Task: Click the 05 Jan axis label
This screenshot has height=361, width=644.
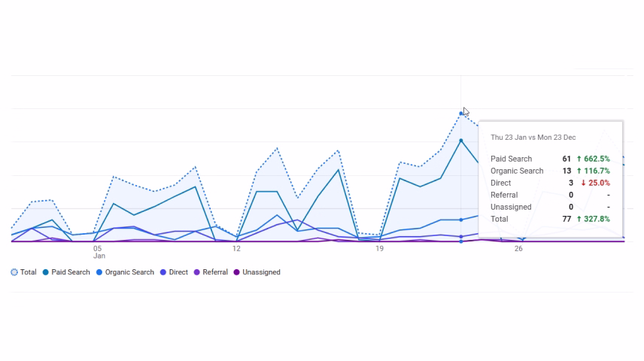Action: [x=99, y=252]
